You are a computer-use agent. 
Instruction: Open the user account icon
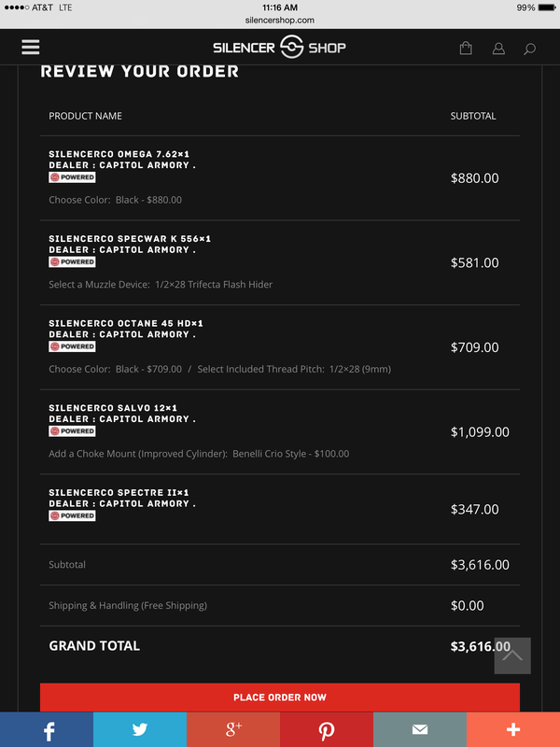498,48
